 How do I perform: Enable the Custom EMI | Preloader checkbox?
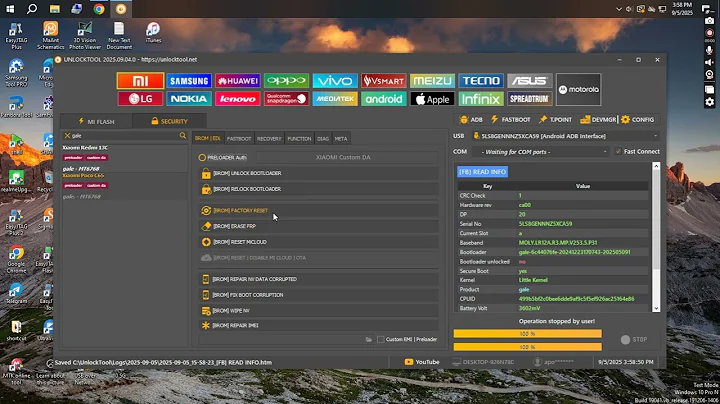pos(380,339)
